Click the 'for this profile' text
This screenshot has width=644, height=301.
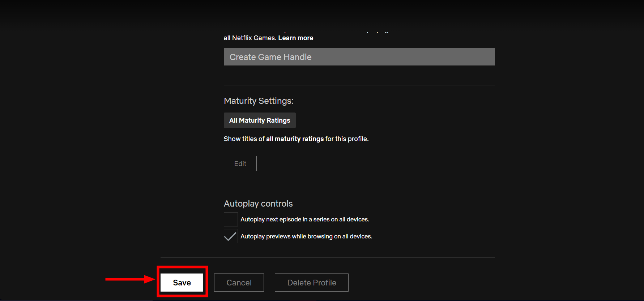(347, 139)
